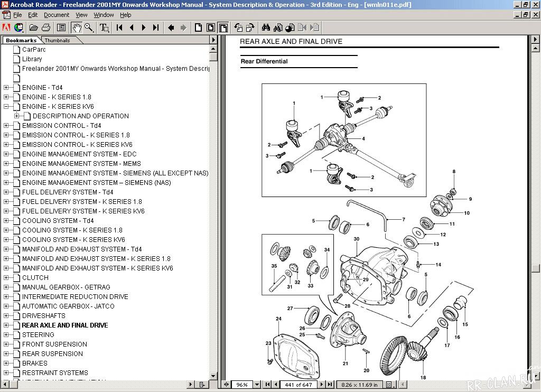Toggle the navigation pane show/hide icon
The image size is (541, 392).
click(x=61, y=27)
